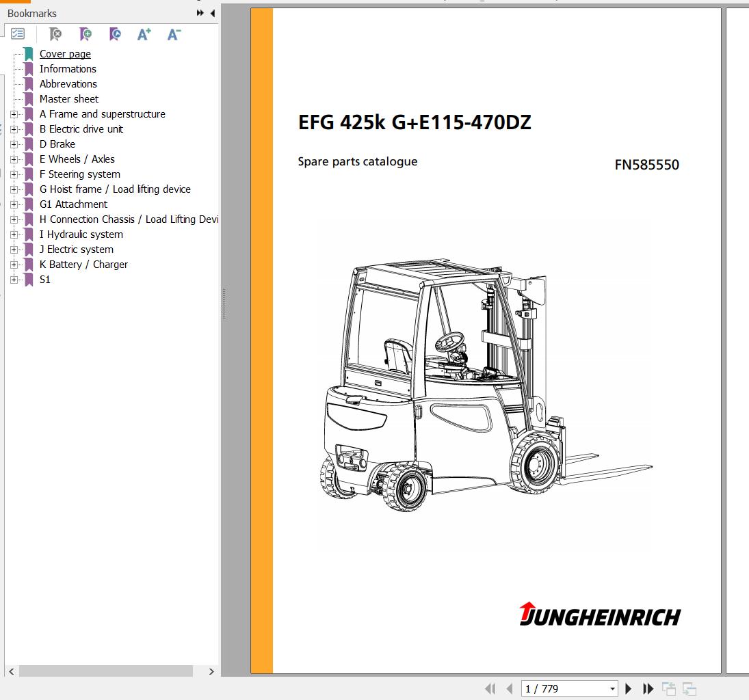Jump to the last page using skip icon
The width and height of the screenshot is (749, 700).
coord(648,688)
